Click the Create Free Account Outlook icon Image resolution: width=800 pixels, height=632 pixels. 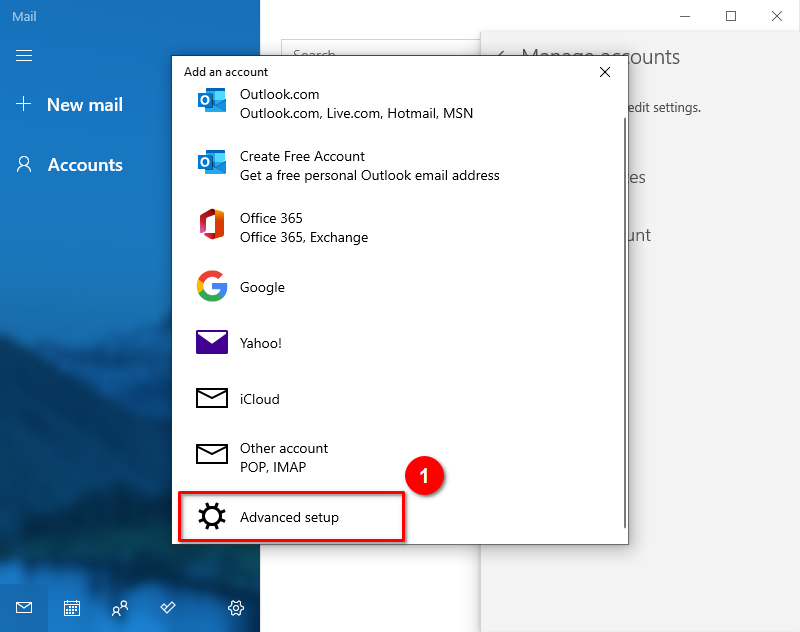point(212,162)
